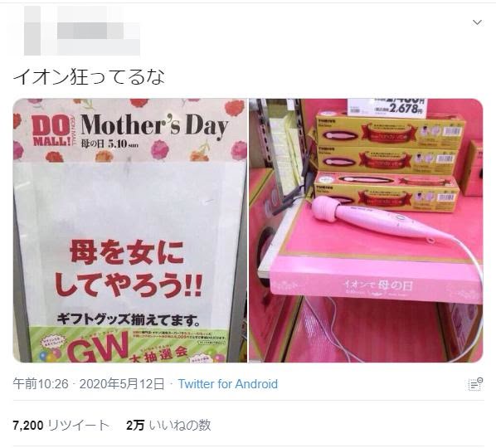Viewport: 496px width, 448px height.
Task: View the 2万 いいねの数 list
Action: pos(168,426)
